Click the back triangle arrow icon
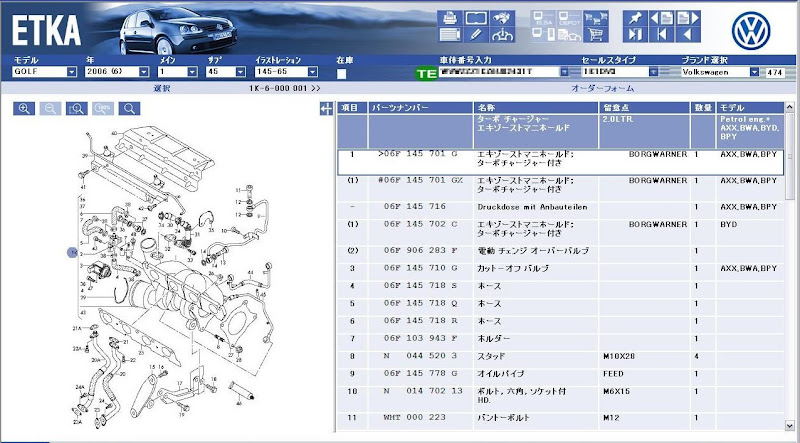Image resolution: width=800 pixels, height=443 pixels. click(688, 35)
